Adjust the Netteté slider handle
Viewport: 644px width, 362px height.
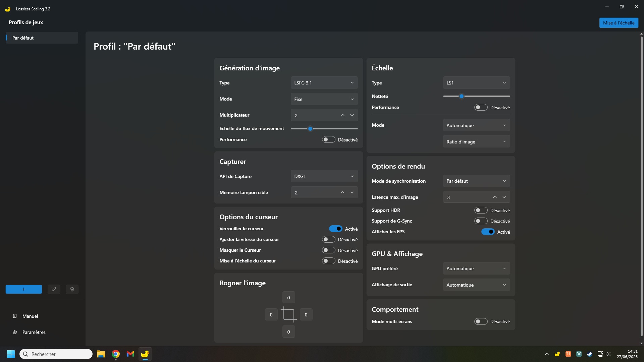[462, 96]
